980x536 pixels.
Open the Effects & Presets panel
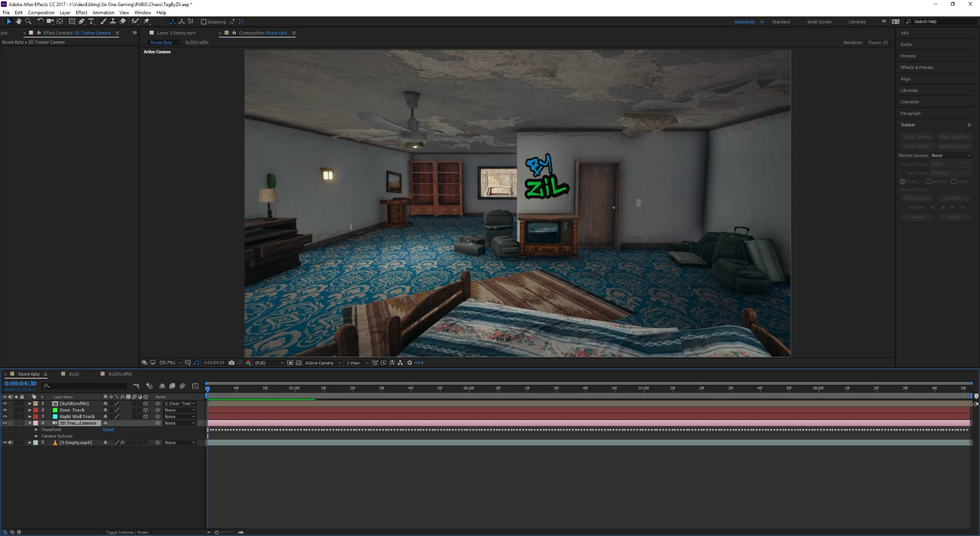(917, 67)
